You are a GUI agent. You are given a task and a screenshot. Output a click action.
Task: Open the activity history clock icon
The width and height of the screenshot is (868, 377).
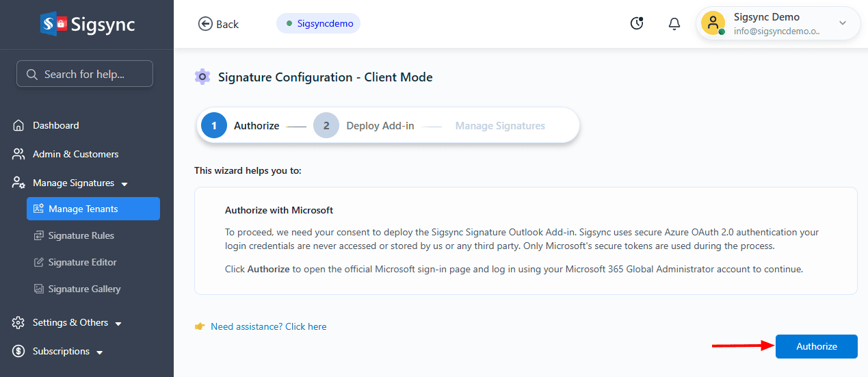click(637, 24)
